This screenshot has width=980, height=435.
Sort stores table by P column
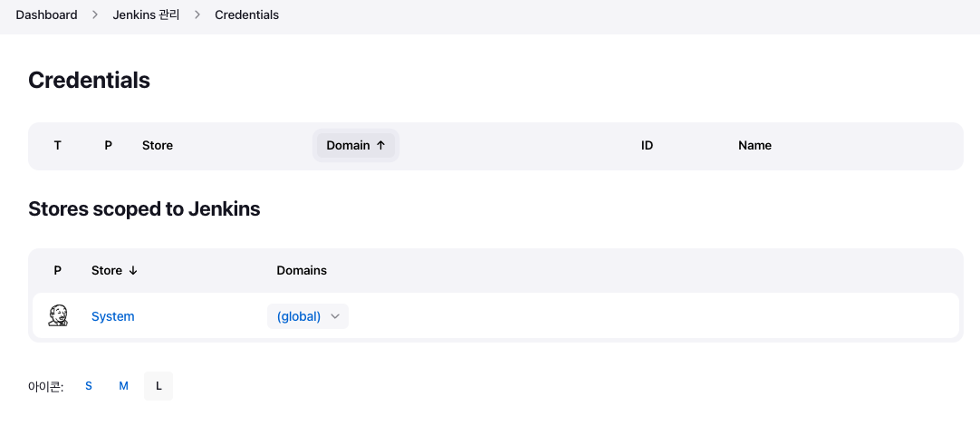click(57, 271)
